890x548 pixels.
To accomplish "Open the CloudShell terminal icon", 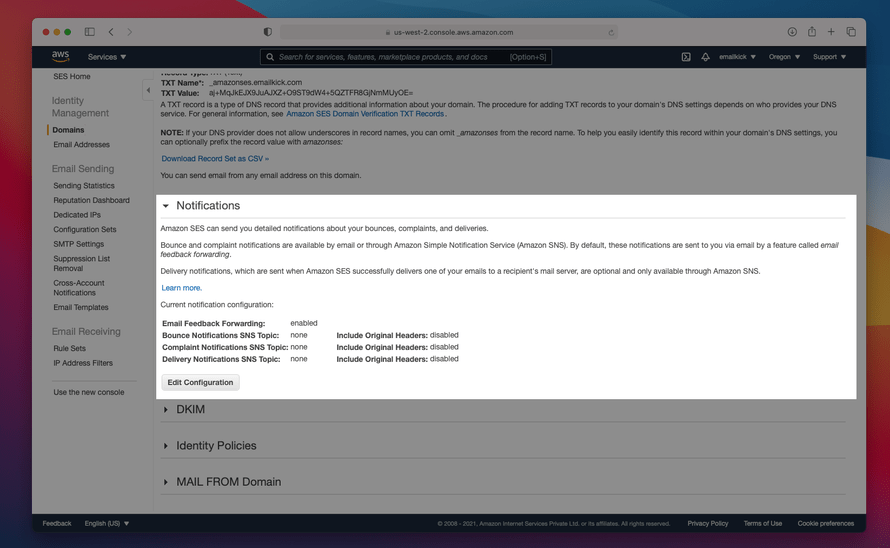I will tap(686, 57).
